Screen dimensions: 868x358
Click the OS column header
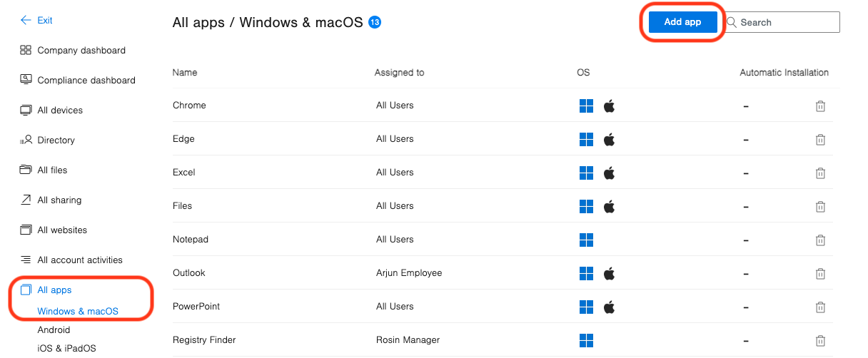(x=583, y=73)
